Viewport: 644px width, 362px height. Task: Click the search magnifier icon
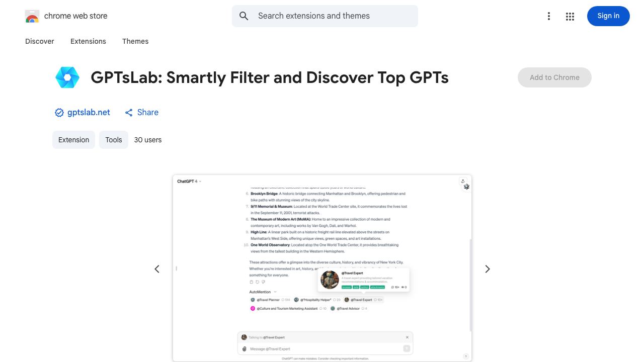(244, 16)
